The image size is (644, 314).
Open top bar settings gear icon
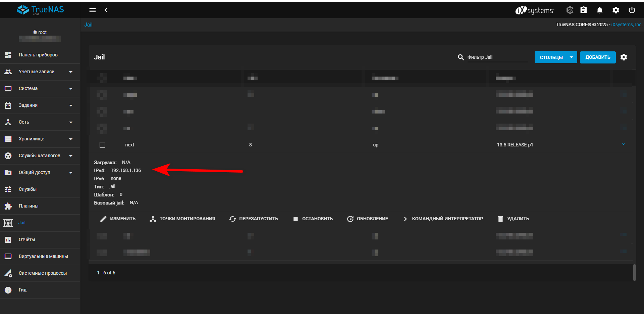click(x=616, y=10)
